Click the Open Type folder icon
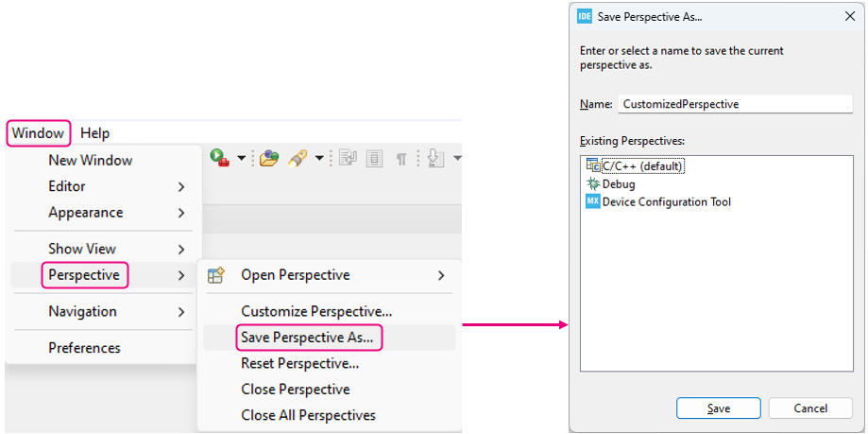 (268, 159)
